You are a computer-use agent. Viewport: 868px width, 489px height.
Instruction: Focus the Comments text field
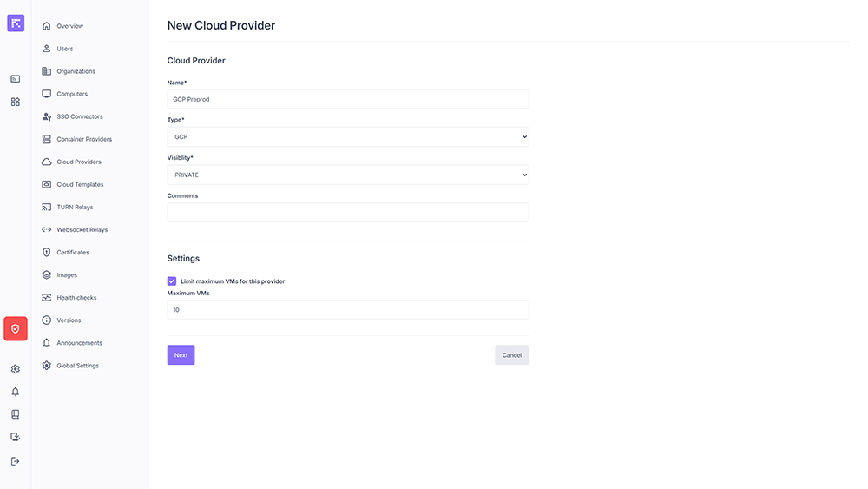pyautogui.click(x=347, y=213)
